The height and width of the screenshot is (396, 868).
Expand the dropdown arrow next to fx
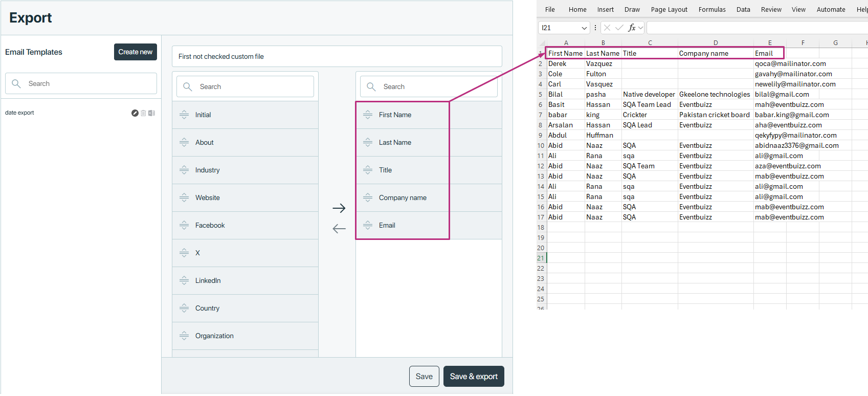641,28
